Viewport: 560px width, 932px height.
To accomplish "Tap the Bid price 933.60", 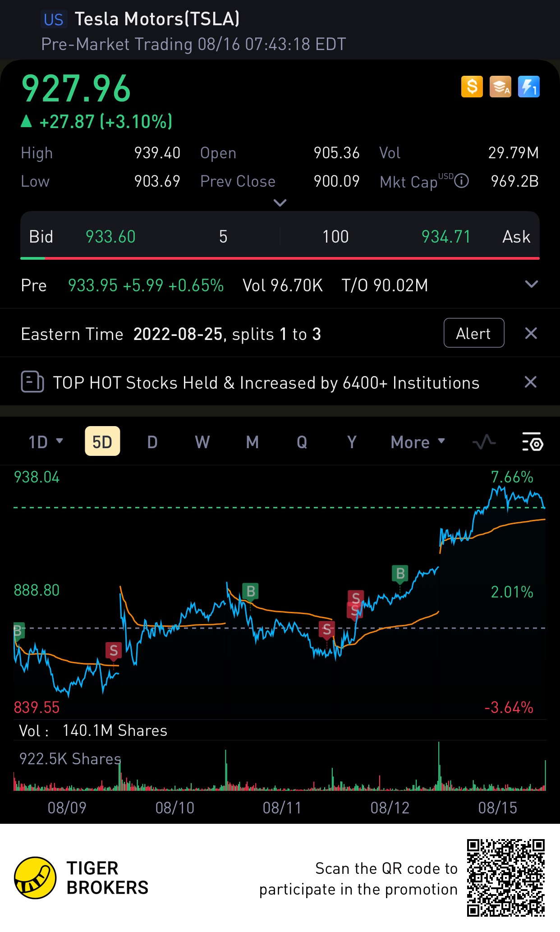I will (x=110, y=237).
